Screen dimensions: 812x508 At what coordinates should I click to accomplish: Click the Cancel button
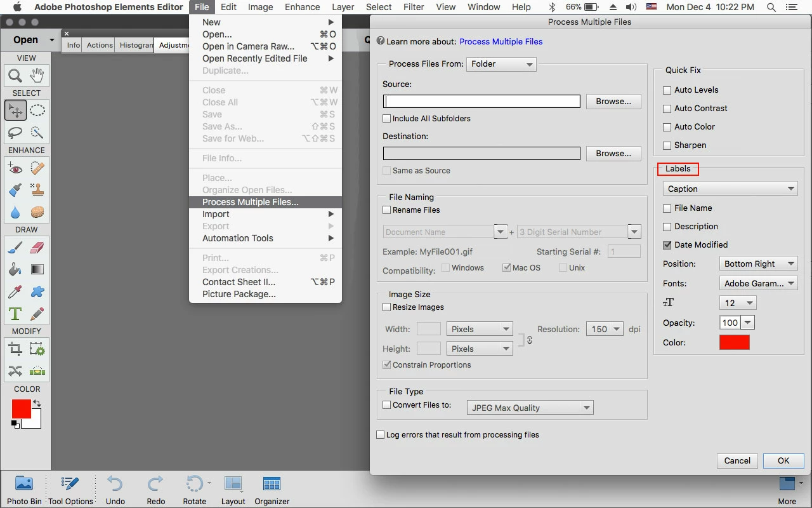737,460
